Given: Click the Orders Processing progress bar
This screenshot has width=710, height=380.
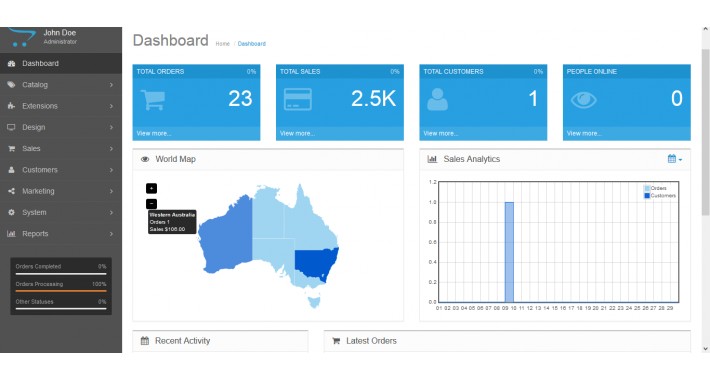Looking at the screenshot, I should (x=61, y=291).
